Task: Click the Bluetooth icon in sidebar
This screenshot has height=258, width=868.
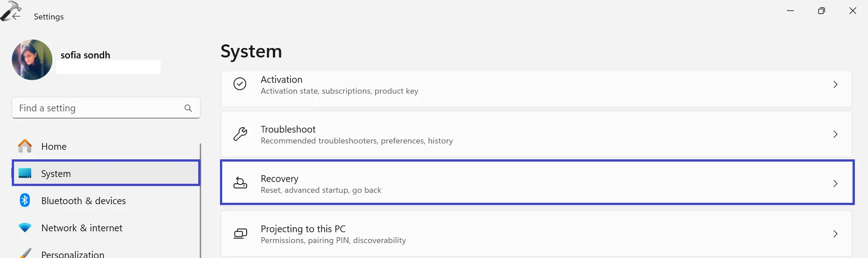Action: pos(25,200)
